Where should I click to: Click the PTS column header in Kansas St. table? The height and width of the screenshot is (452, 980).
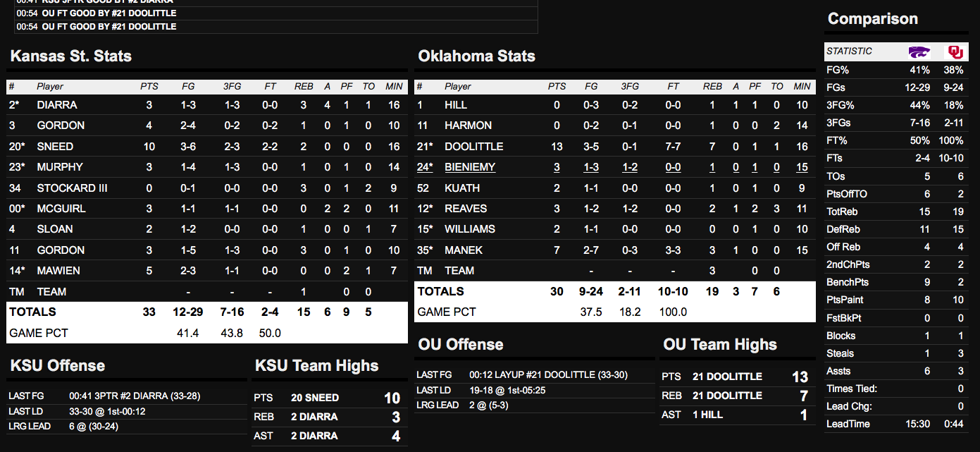(x=149, y=87)
